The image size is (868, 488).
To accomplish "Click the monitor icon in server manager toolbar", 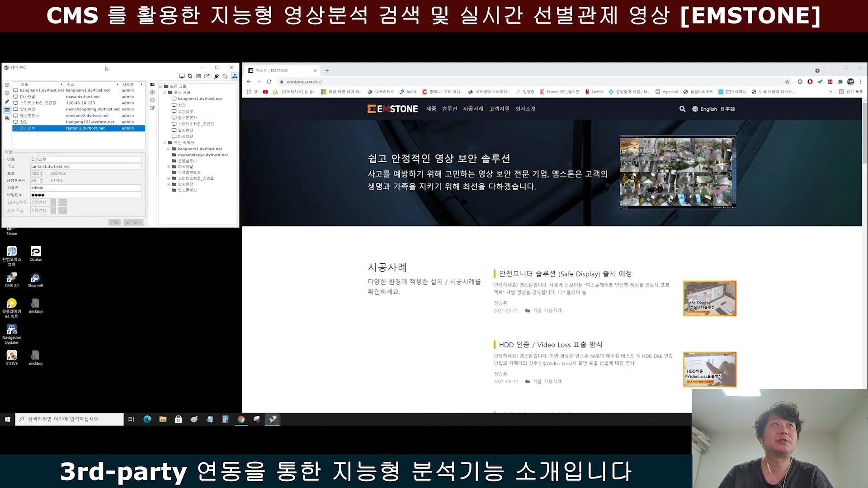I will [182, 76].
